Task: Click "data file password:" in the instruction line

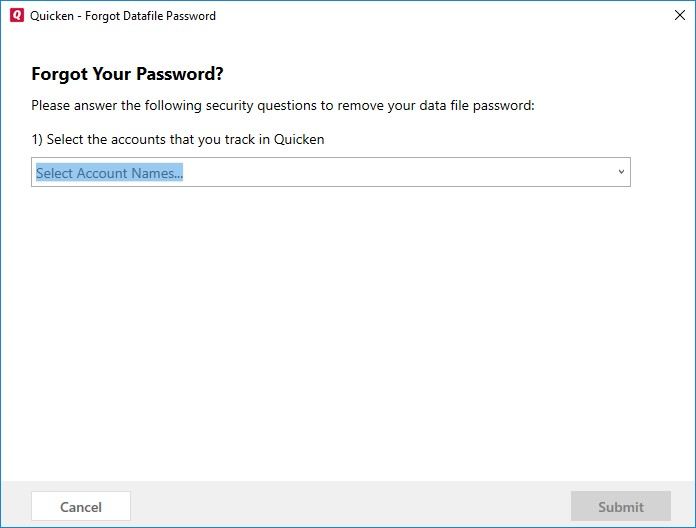Action: pyautogui.click(x=474, y=105)
